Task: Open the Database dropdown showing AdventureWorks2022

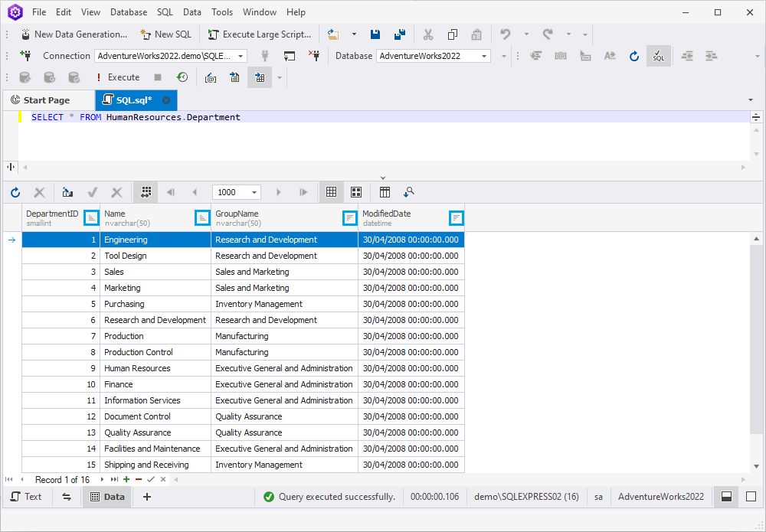Action: tap(434, 56)
